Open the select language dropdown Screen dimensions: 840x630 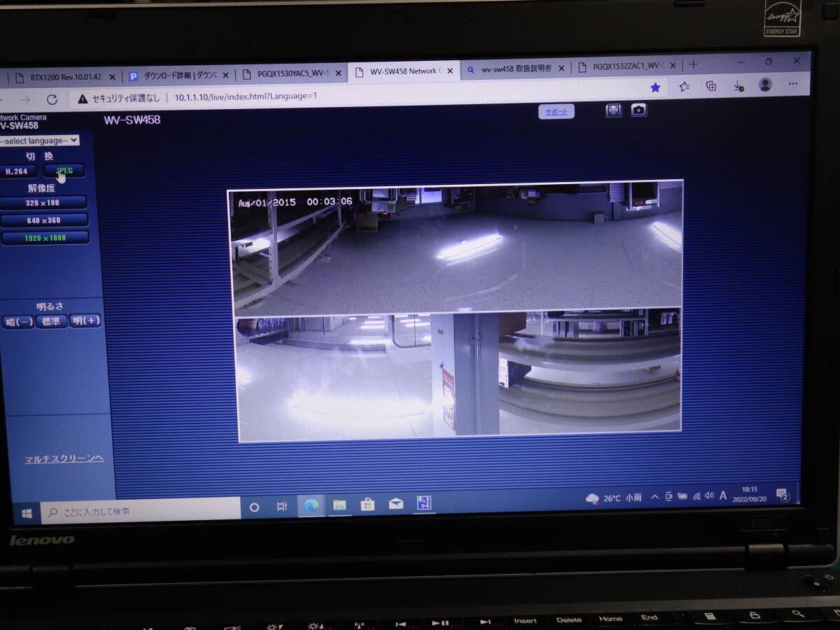[38, 141]
